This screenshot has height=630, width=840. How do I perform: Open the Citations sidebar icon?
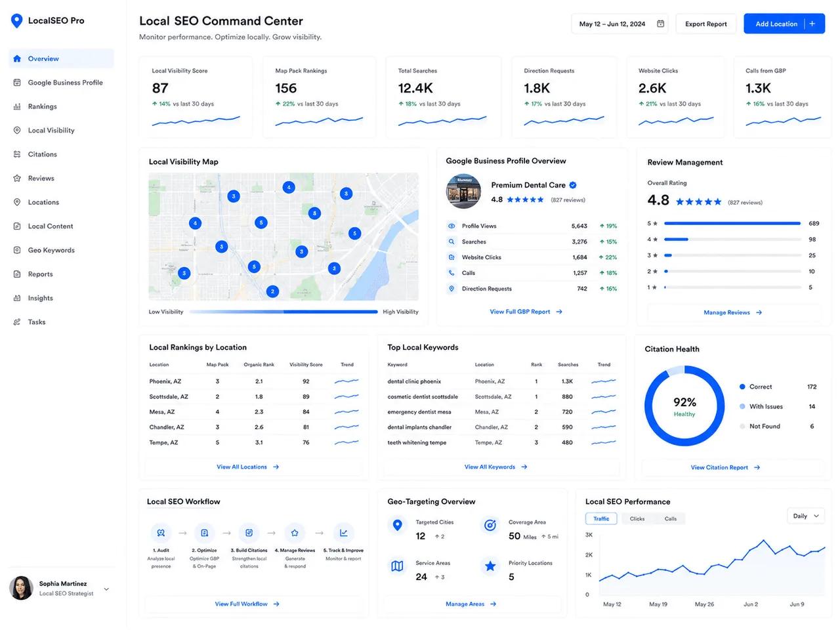point(17,154)
